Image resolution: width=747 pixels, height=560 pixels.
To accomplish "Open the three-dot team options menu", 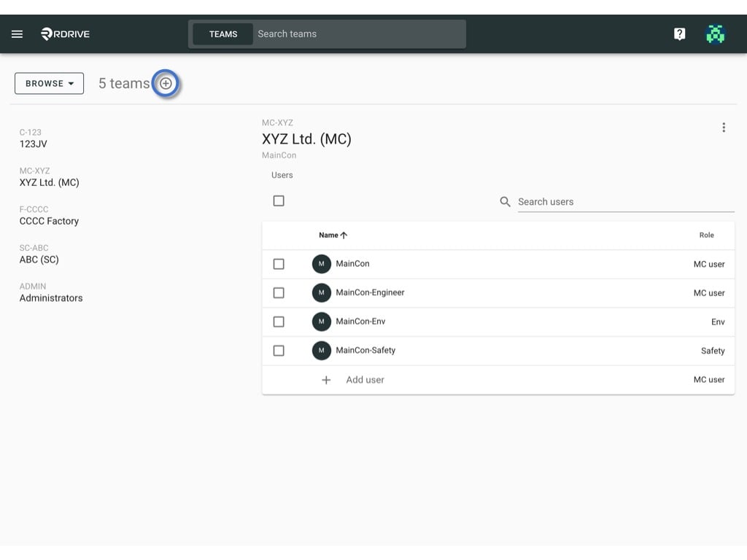I will [x=724, y=127].
